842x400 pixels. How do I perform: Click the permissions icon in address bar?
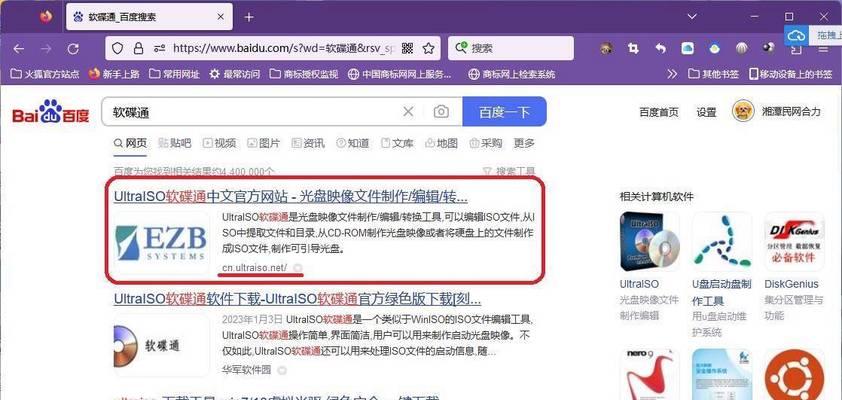[159, 49]
